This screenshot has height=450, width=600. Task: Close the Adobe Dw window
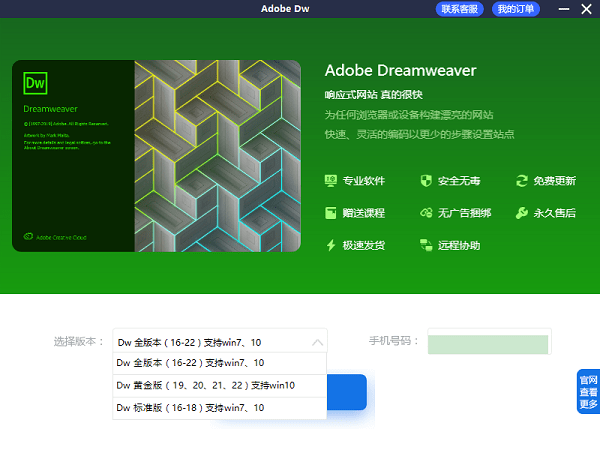pos(586,9)
